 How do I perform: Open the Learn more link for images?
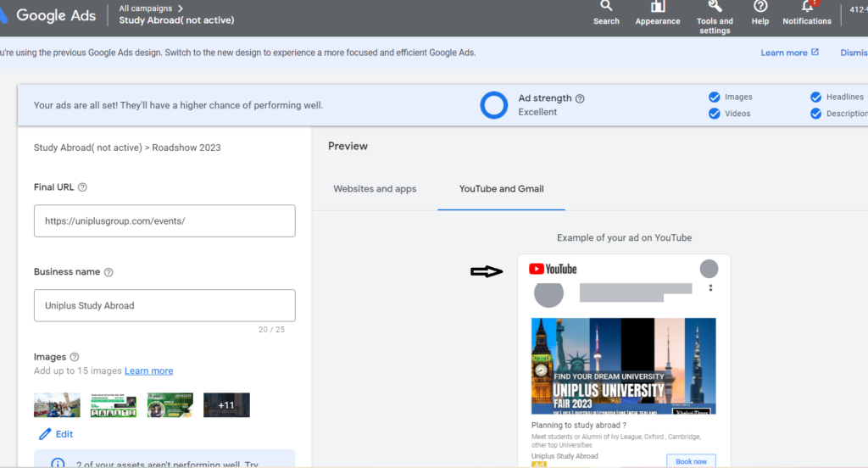click(x=148, y=371)
